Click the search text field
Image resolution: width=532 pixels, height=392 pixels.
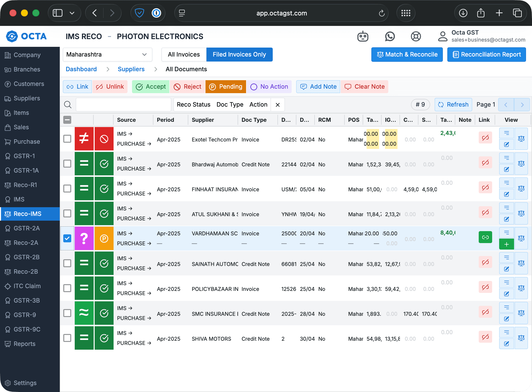point(123,105)
